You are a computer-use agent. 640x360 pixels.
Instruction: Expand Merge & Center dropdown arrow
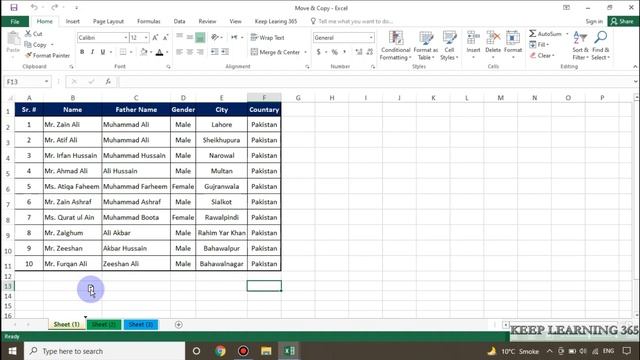click(306, 52)
